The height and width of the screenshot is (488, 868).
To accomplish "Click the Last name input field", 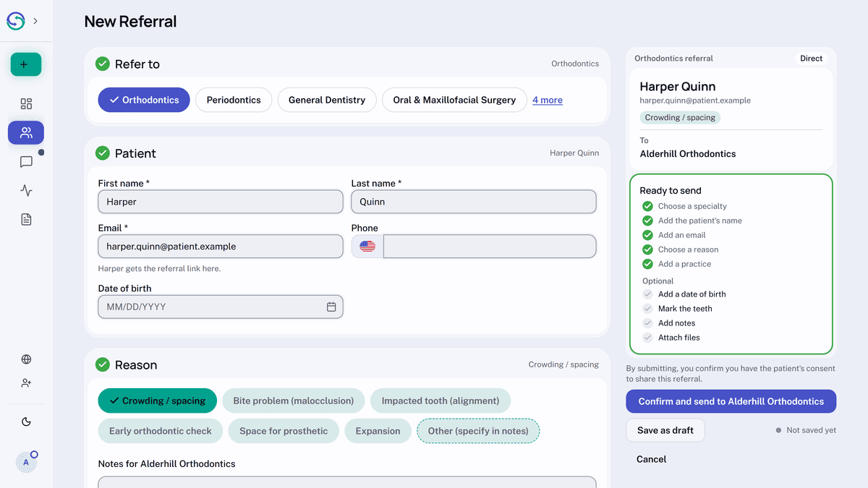I will click(474, 202).
